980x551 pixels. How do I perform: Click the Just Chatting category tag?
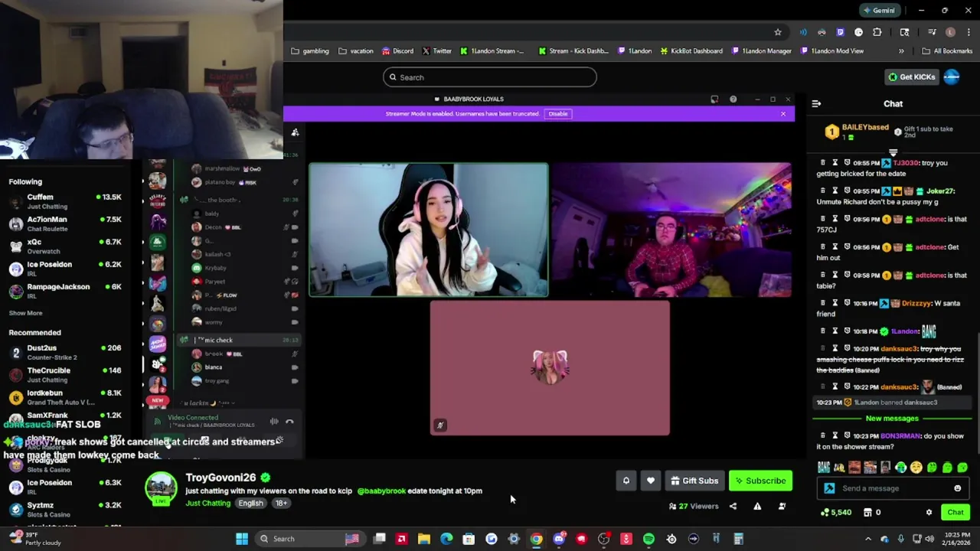click(x=207, y=504)
